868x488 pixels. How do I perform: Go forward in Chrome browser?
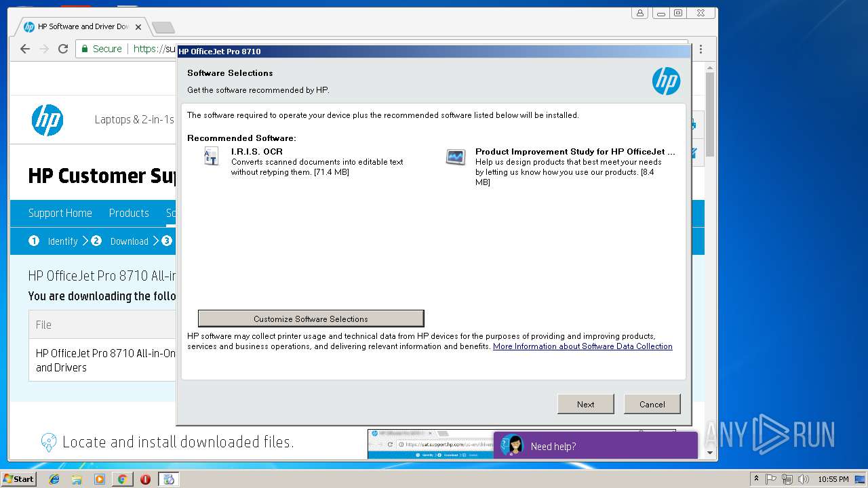(44, 49)
